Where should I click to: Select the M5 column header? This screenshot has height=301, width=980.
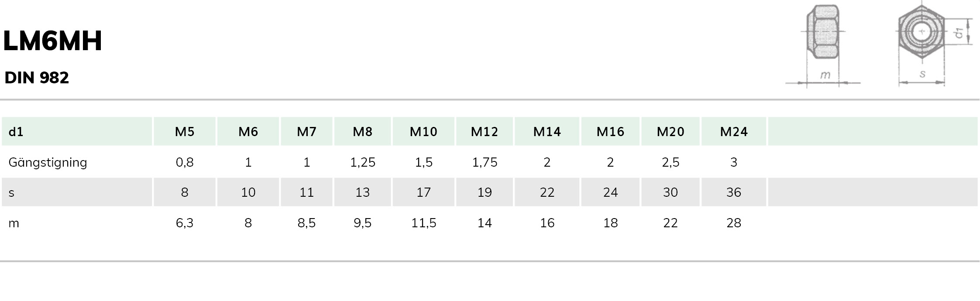pyautogui.click(x=185, y=131)
